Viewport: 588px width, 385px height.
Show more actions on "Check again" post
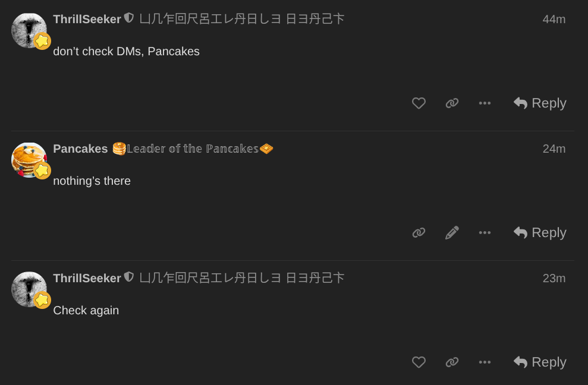[485, 362]
